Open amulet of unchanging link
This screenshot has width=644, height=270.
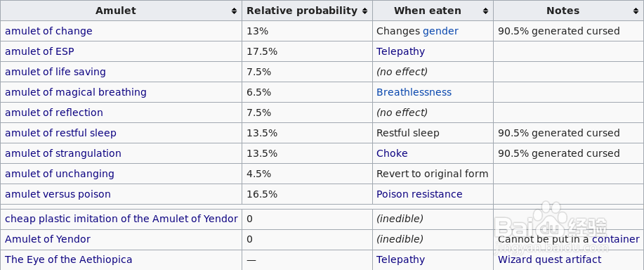[x=60, y=174]
